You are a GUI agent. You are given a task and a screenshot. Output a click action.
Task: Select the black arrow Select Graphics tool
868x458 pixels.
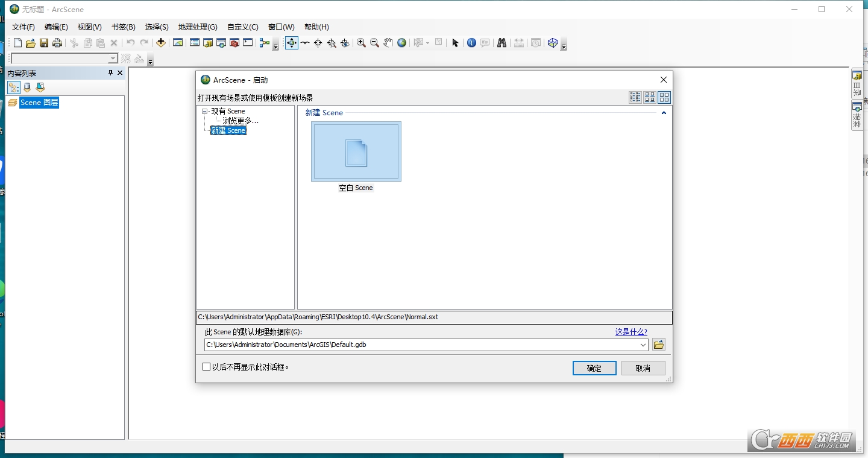tap(455, 43)
